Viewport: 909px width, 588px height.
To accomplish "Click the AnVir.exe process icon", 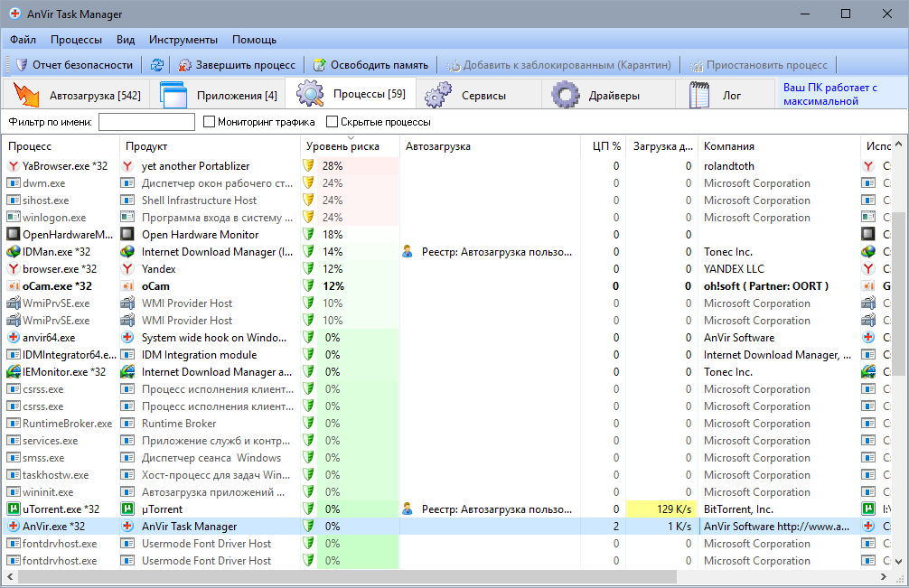I will coord(13,526).
